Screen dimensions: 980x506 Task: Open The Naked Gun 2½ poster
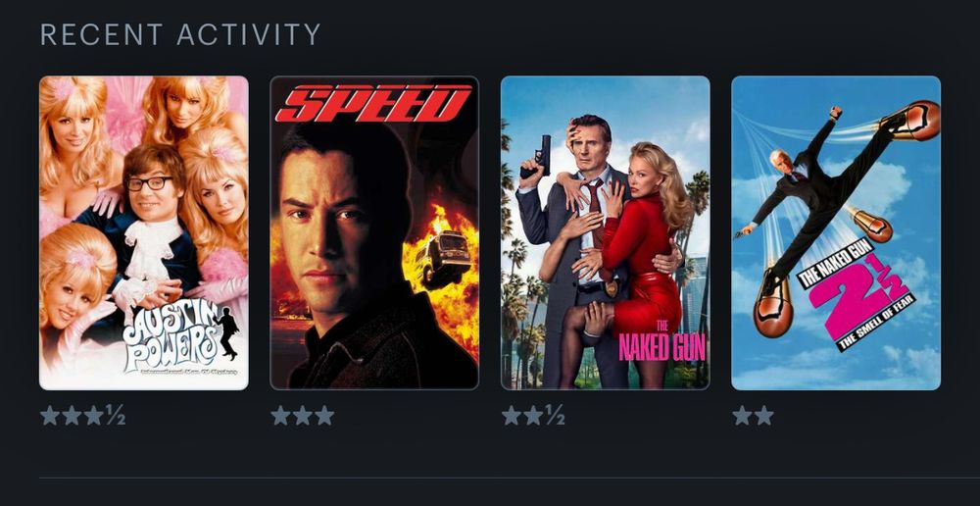click(836, 232)
